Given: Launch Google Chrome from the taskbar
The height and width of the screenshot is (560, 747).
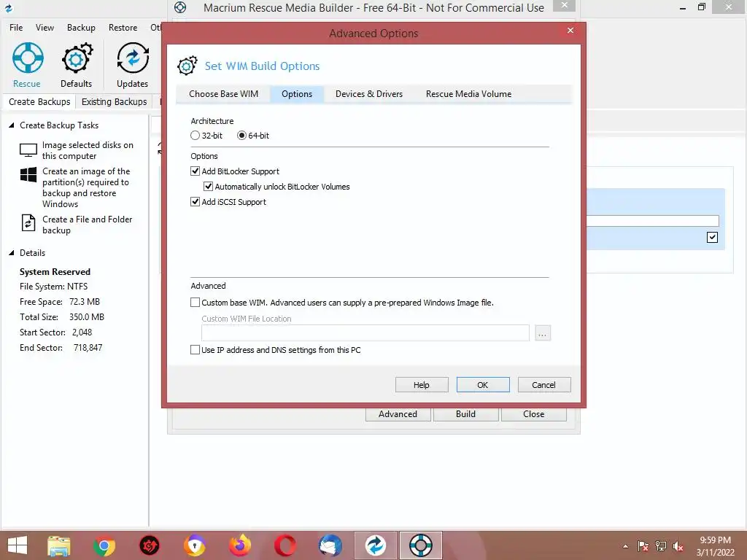Looking at the screenshot, I should pos(104,545).
